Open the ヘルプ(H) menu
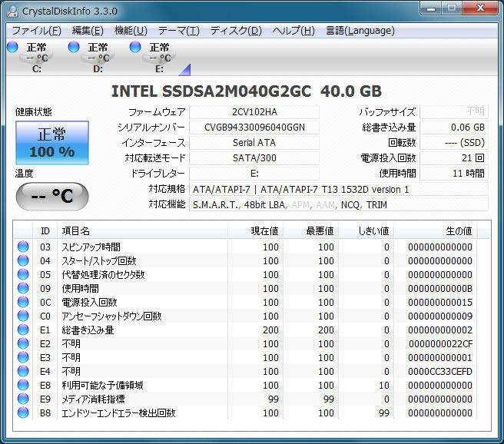504x444 pixels. [293, 31]
